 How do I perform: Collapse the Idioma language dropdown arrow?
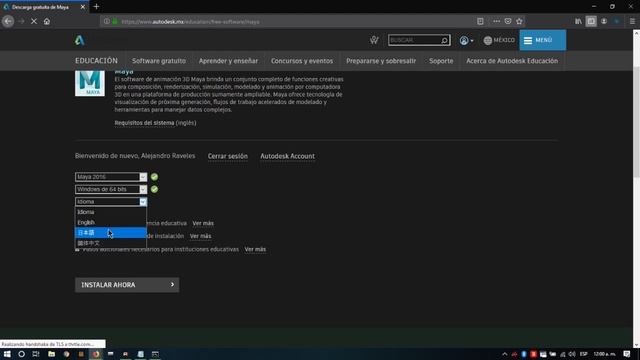143,202
